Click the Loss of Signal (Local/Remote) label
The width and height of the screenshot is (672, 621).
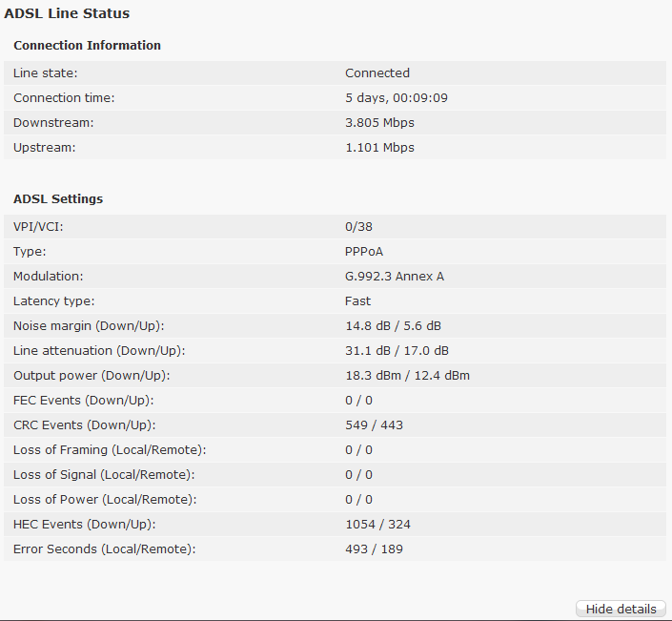click(104, 475)
